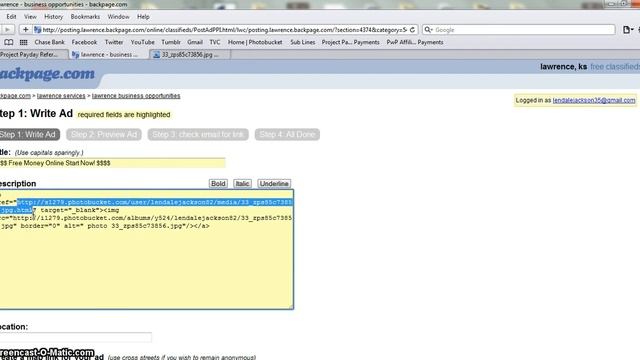Select the Step 4: All Done step
The height and width of the screenshot is (360, 640).
(x=287, y=135)
